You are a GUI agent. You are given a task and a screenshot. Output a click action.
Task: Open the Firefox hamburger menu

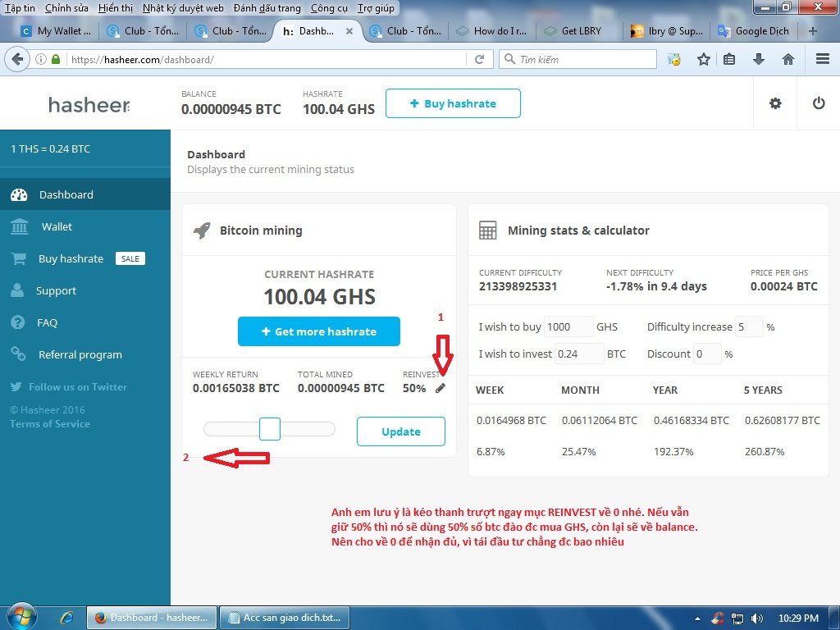point(823,59)
